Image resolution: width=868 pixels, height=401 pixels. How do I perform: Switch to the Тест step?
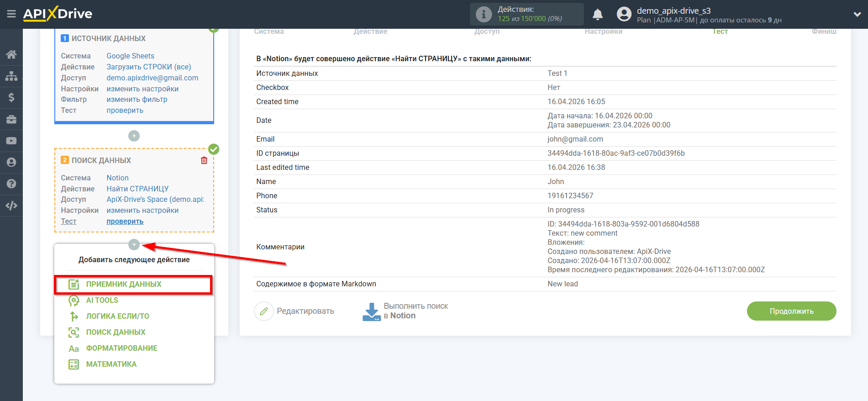point(720,31)
